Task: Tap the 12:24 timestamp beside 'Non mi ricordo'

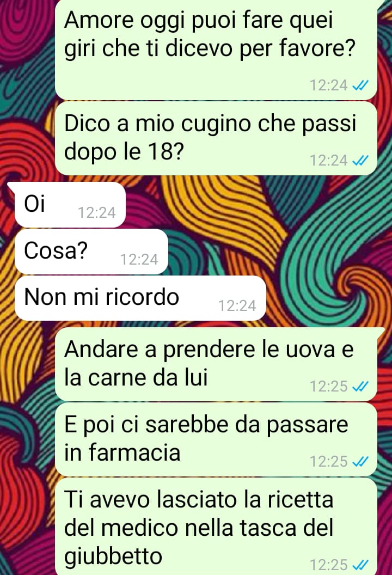Action: click(237, 306)
